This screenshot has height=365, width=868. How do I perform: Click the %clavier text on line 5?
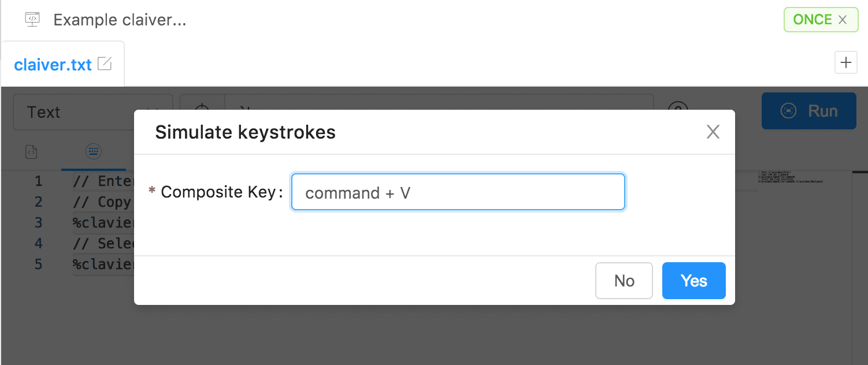[x=103, y=264]
